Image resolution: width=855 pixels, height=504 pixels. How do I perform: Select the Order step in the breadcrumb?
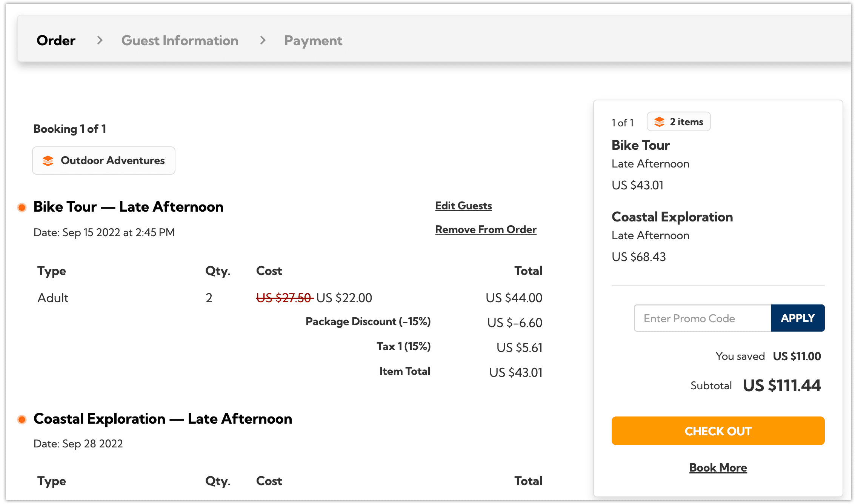coord(55,40)
